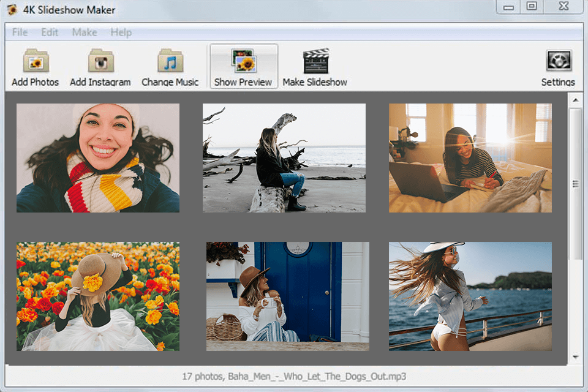Click the status bar showing 17 photos
This screenshot has width=588, height=392.
pyautogui.click(x=294, y=379)
